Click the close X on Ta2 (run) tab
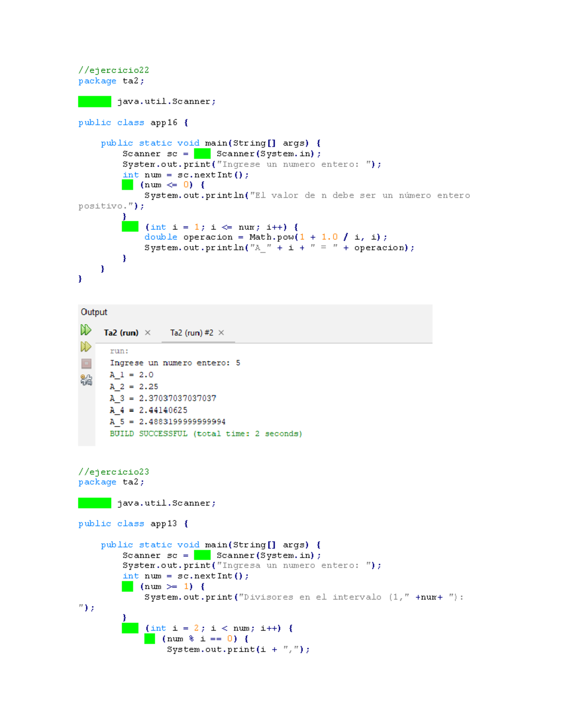563x728 pixels. point(147,332)
